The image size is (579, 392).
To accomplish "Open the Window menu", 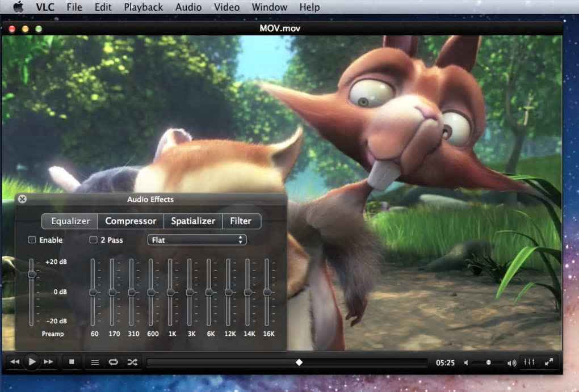I will (x=269, y=7).
